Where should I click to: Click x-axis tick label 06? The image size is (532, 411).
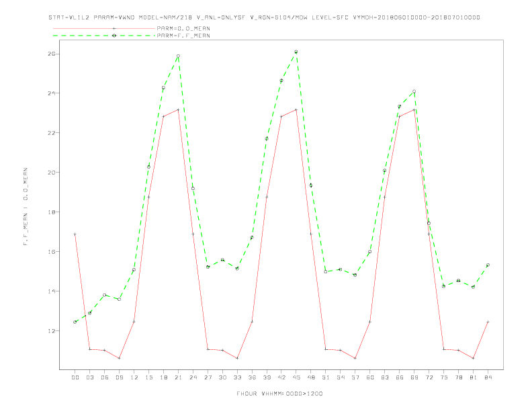(x=105, y=377)
